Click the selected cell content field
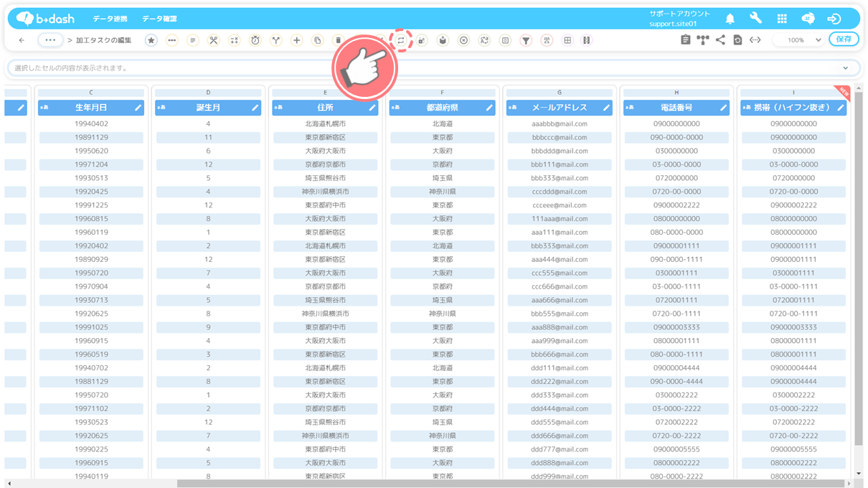The width and height of the screenshot is (868, 488). pyautogui.click(x=433, y=68)
